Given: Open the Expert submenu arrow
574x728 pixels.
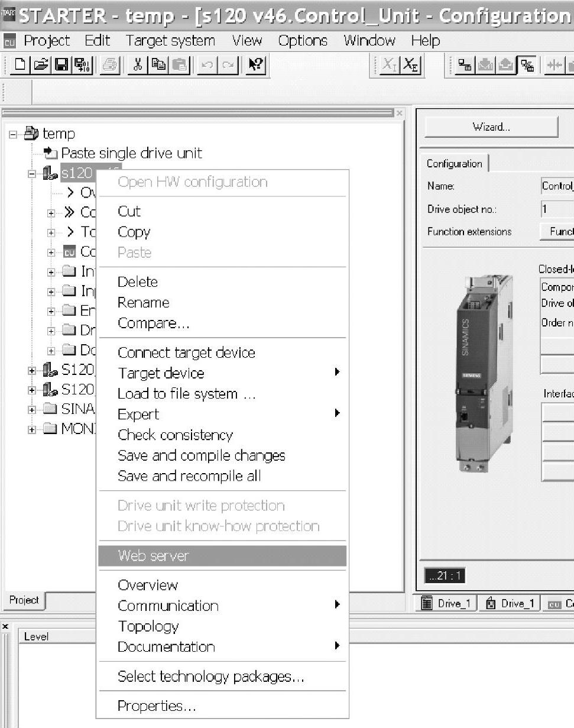Looking at the screenshot, I should [338, 413].
